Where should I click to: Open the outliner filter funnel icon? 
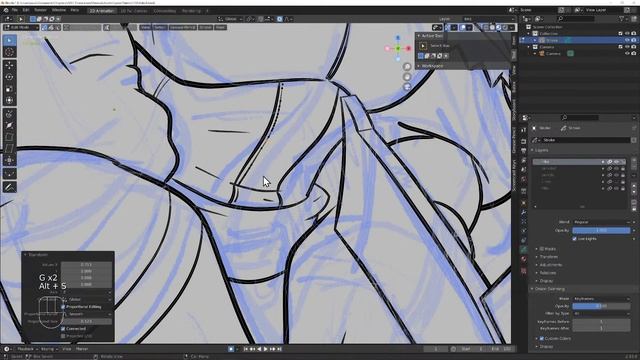point(622,19)
